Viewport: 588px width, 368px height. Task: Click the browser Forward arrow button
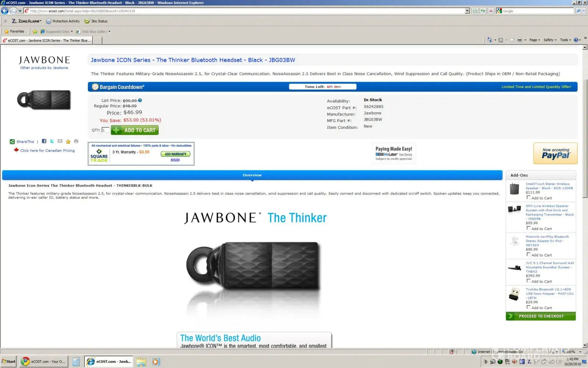tap(13, 11)
